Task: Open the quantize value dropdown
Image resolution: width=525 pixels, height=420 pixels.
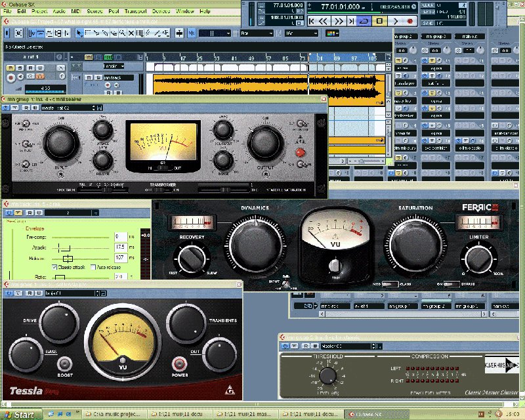Action: click(301, 33)
